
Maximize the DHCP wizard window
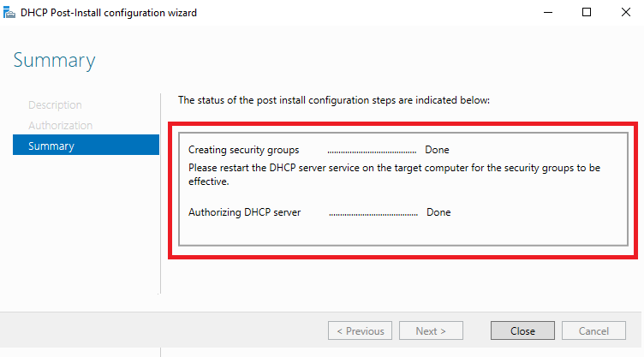click(587, 12)
